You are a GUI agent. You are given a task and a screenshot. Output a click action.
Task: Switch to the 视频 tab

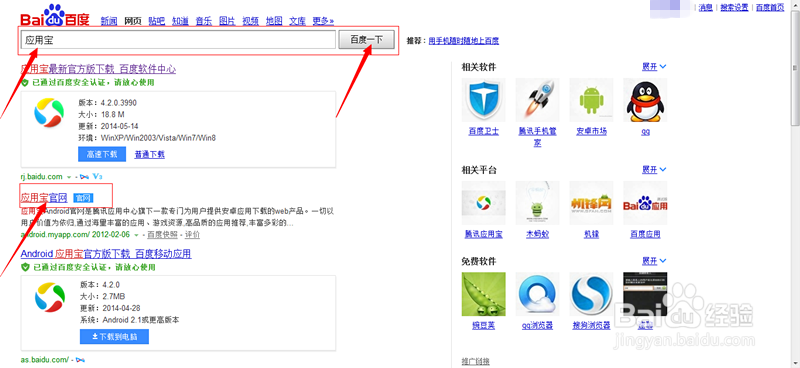pyautogui.click(x=251, y=21)
